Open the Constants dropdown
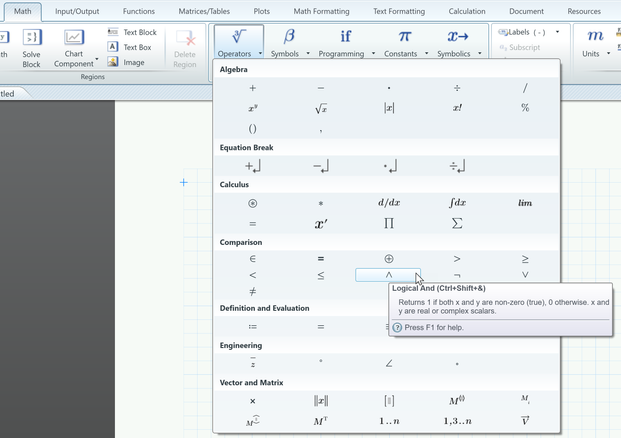This screenshot has height=438, width=621. (x=405, y=42)
